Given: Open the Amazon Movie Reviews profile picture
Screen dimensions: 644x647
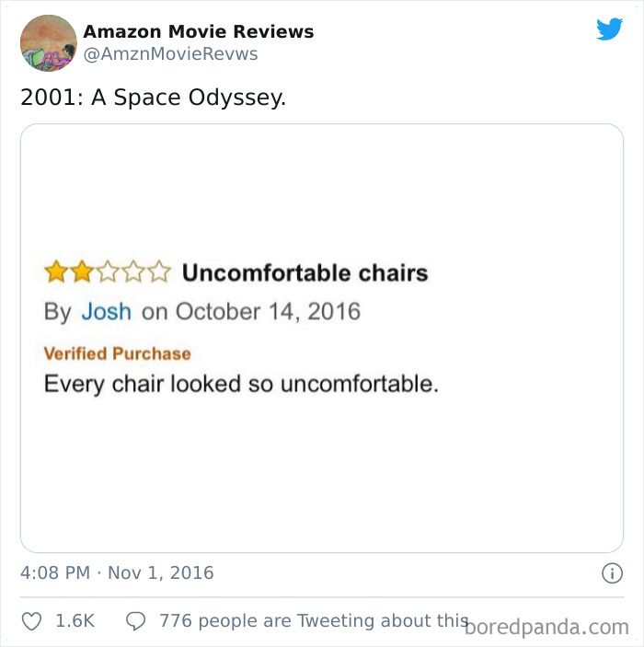Looking at the screenshot, I should pyautogui.click(x=48, y=42).
